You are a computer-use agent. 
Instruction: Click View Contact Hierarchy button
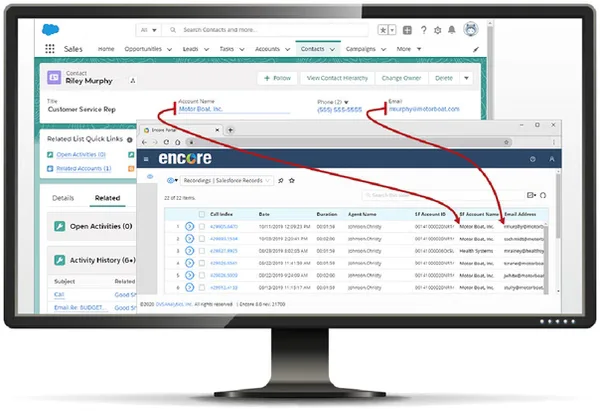[x=337, y=78]
